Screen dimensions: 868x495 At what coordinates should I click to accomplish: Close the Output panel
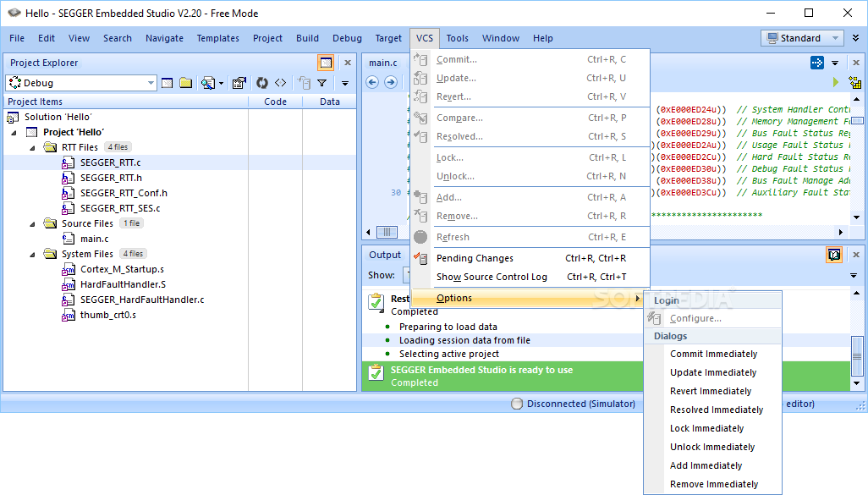[856, 255]
